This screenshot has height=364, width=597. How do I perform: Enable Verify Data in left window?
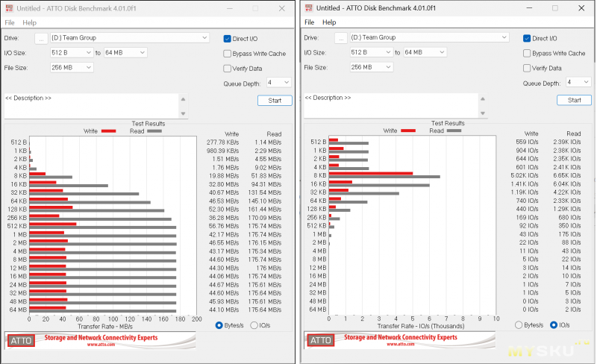click(x=228, y=69)
